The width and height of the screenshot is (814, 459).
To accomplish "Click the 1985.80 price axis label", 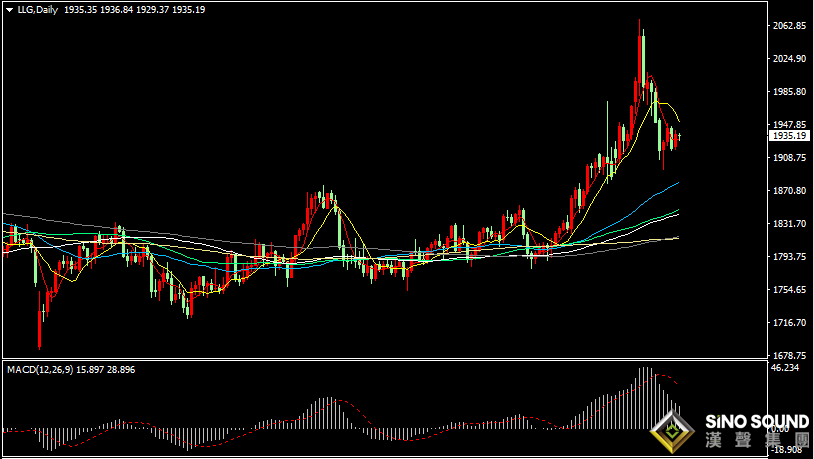I will [790, 91].
